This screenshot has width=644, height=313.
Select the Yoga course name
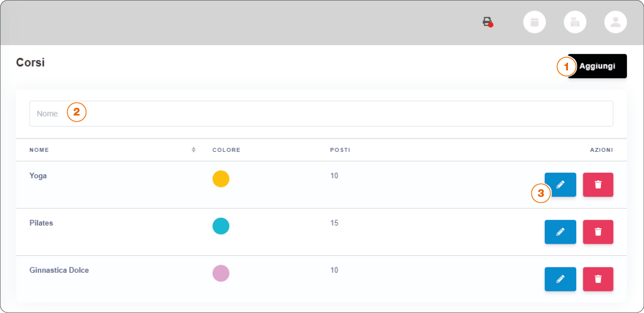[38, 176]
